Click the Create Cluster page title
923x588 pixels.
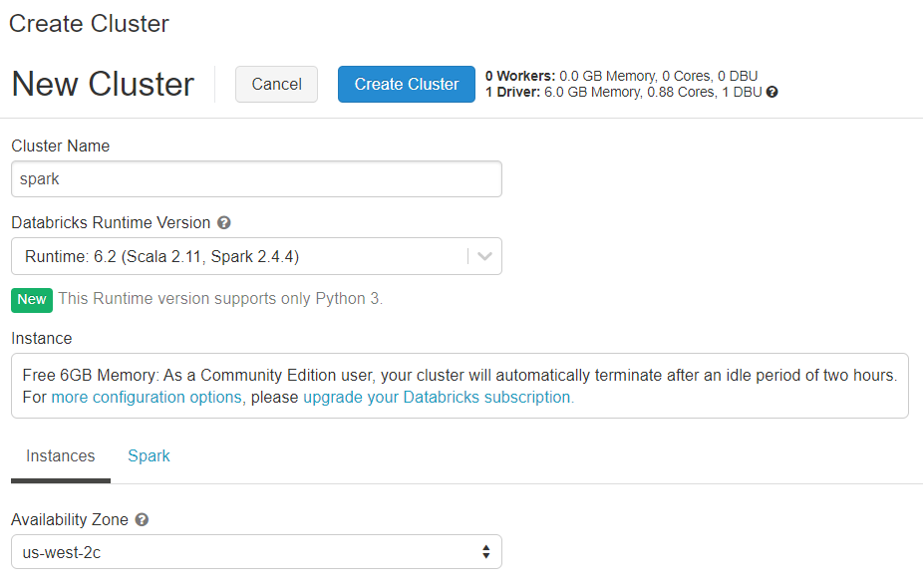89,24
